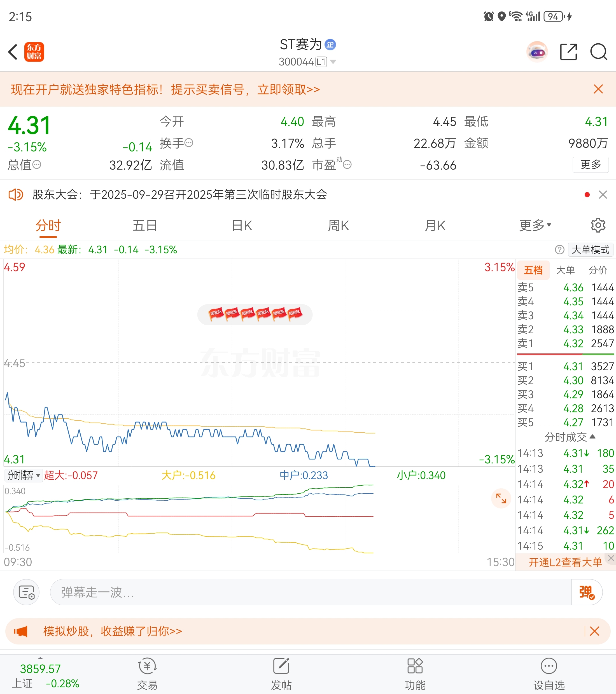Tap the 14:14 4.31 262 trade row
The width and height of the screenshot is (616, 694).
565,530
